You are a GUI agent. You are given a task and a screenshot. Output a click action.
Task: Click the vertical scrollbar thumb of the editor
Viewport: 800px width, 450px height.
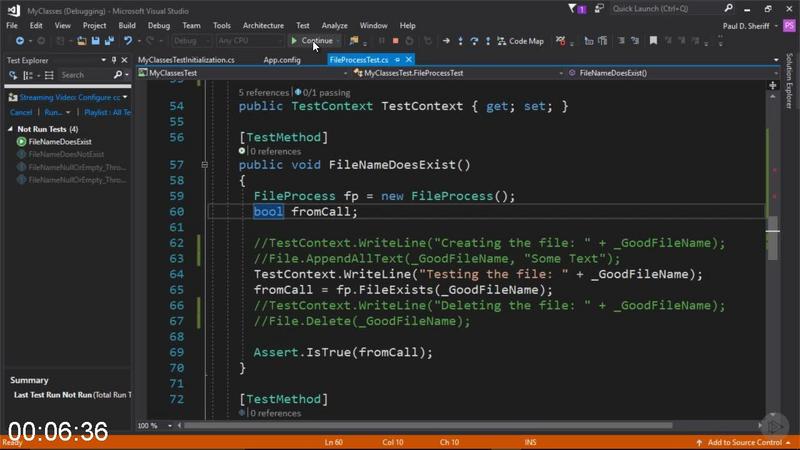[x=772, y=238]
